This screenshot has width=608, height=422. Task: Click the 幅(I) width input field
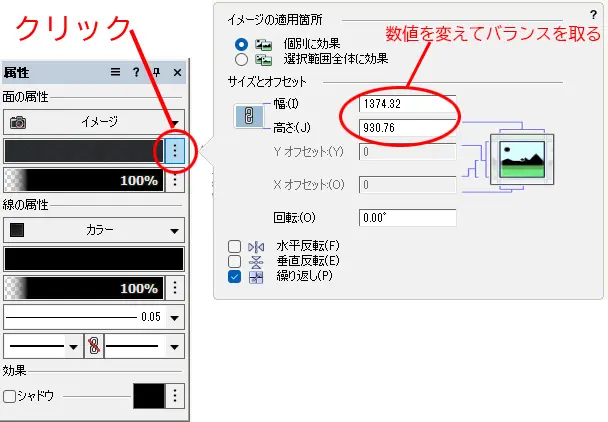408,103
